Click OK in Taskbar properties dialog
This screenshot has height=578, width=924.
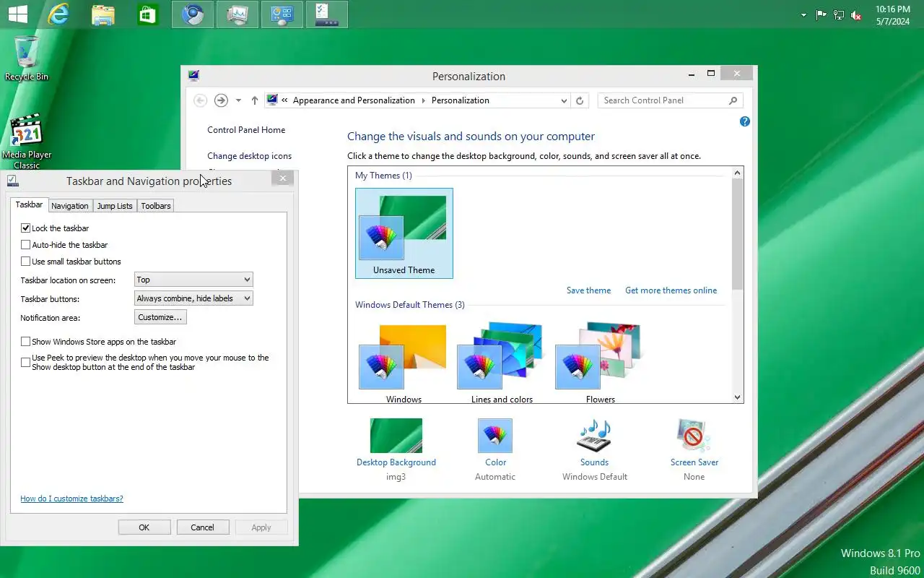pyautogui.click(x=144, y=527)
